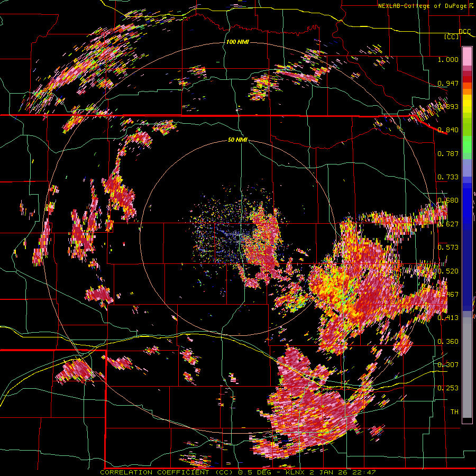Screen dimensions: 476x476
Task: Click the pink top segment of the color bar
Action: [x=467, y=56]
